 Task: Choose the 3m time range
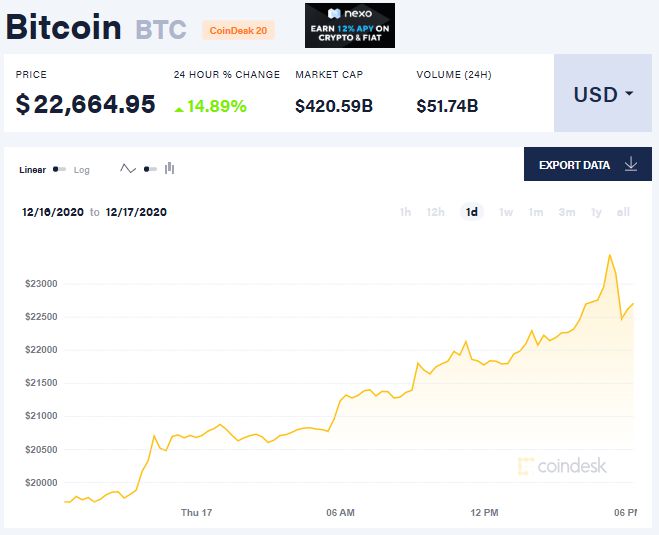pos(567,212)
